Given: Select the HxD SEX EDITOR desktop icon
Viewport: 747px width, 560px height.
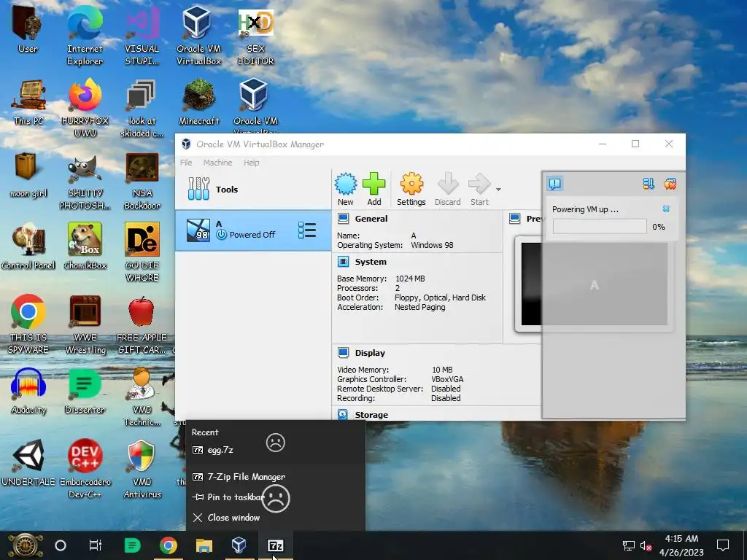Looking at the screenshot, I should tap(256, 36).
